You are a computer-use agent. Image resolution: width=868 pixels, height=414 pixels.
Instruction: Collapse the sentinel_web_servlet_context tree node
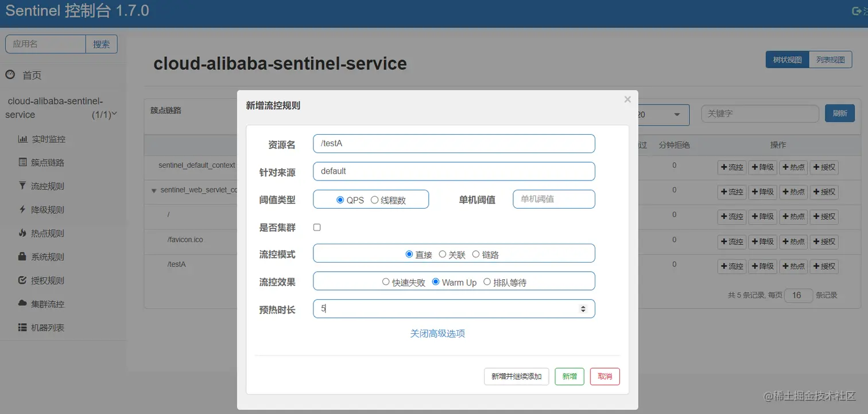click(154, 190)
